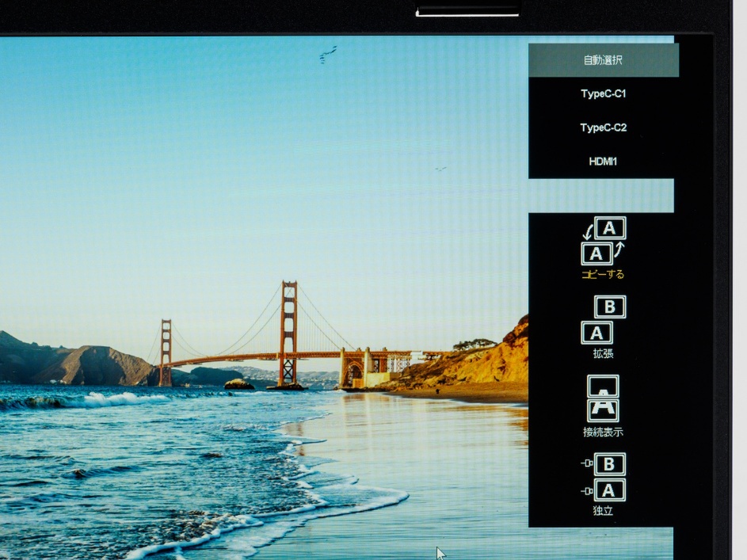
Task: Click the upper screen of 接続表示 icon
Action: click(603, 386)
